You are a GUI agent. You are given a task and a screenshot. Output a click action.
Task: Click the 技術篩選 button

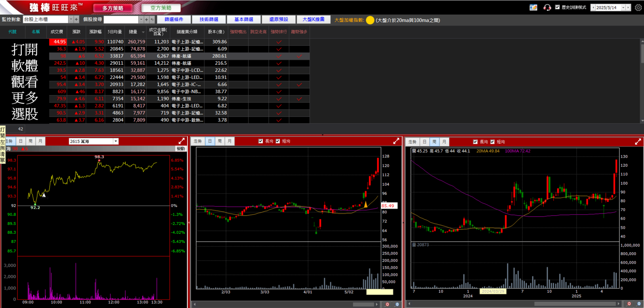209,19
